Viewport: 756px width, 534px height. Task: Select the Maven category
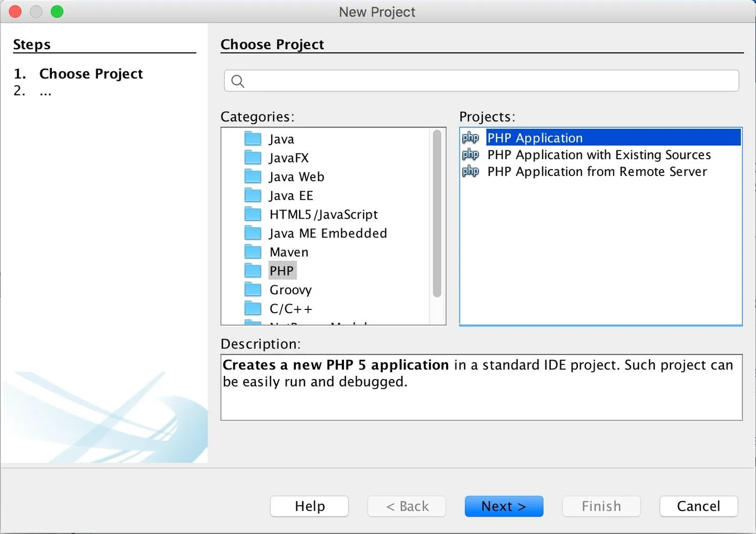(x=289, y=252)
